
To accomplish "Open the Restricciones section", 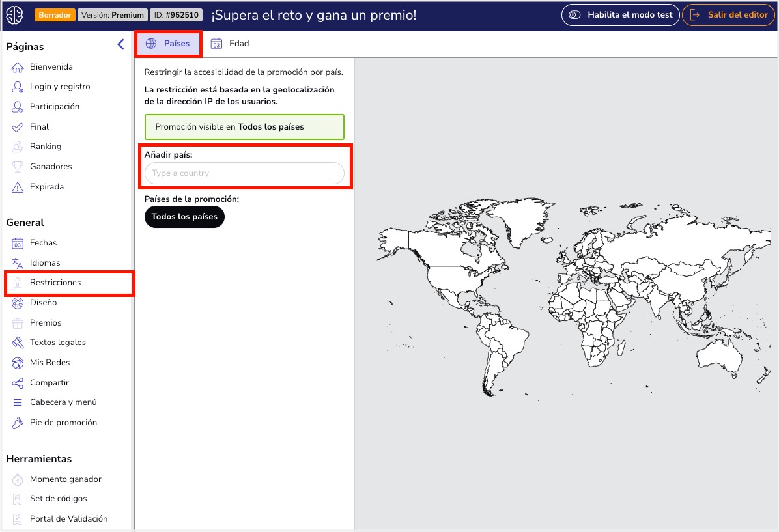I will (55, 283).
